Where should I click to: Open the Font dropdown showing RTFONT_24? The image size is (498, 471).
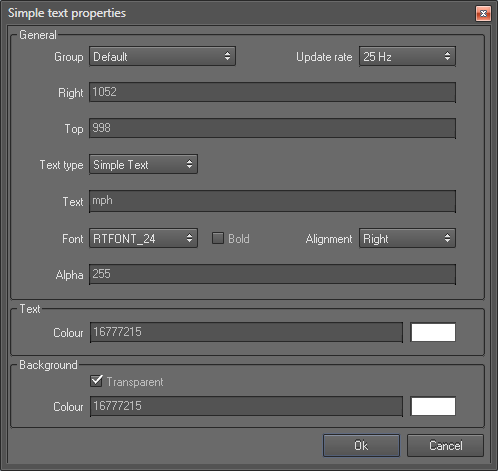click(143, 238)
